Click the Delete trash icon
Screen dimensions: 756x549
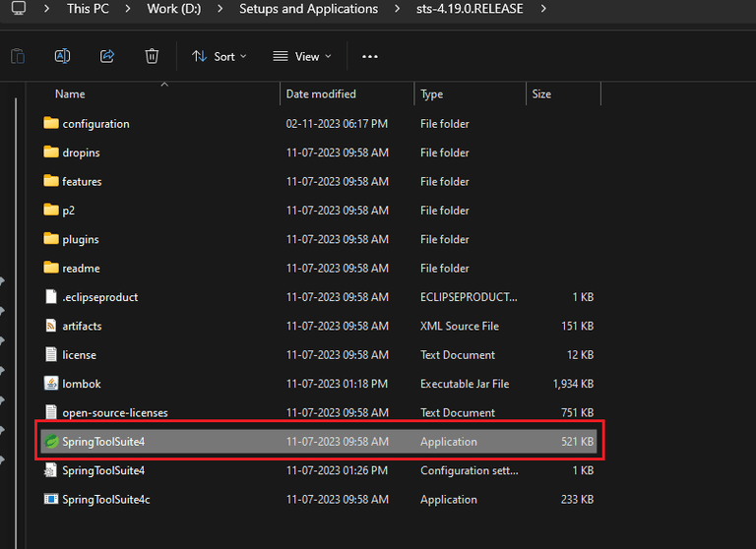(152, 56)
